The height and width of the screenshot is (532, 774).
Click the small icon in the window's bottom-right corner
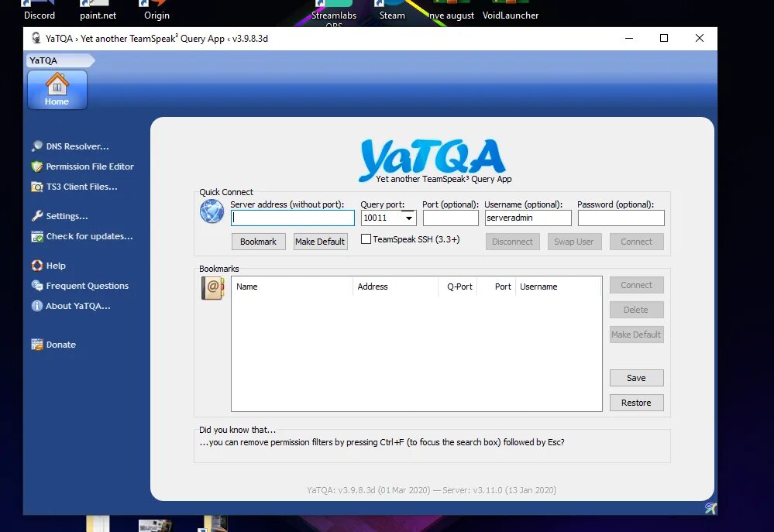click(x=710, y=508)
